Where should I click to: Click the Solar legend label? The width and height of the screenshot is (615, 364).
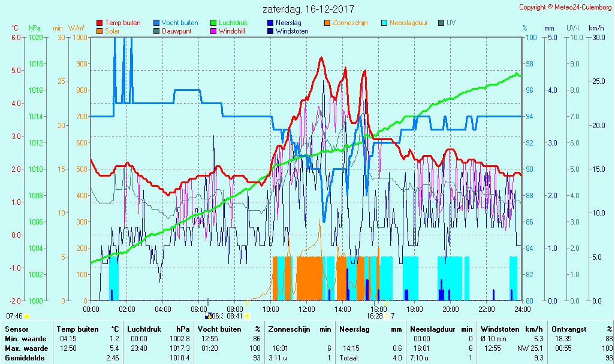(112, 31)
